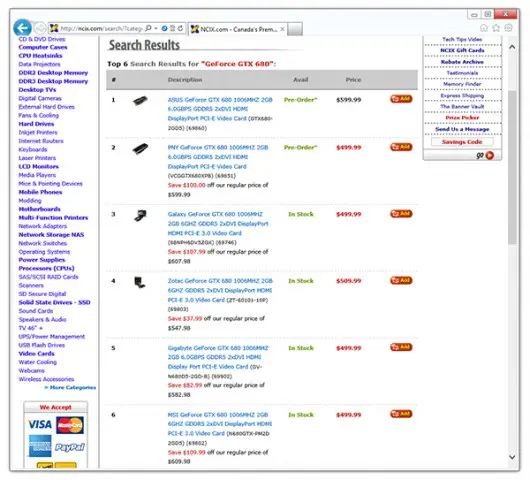Image resolution: width=530 pixels, height=480 pixels.
Task: Click the address bar URL field
Action: click(102, 29)
